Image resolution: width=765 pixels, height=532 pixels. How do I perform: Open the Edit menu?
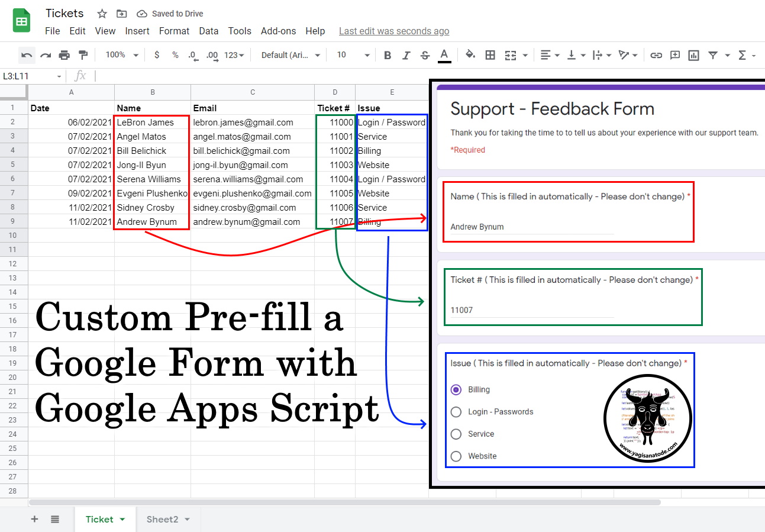click(x=78, y=31)
